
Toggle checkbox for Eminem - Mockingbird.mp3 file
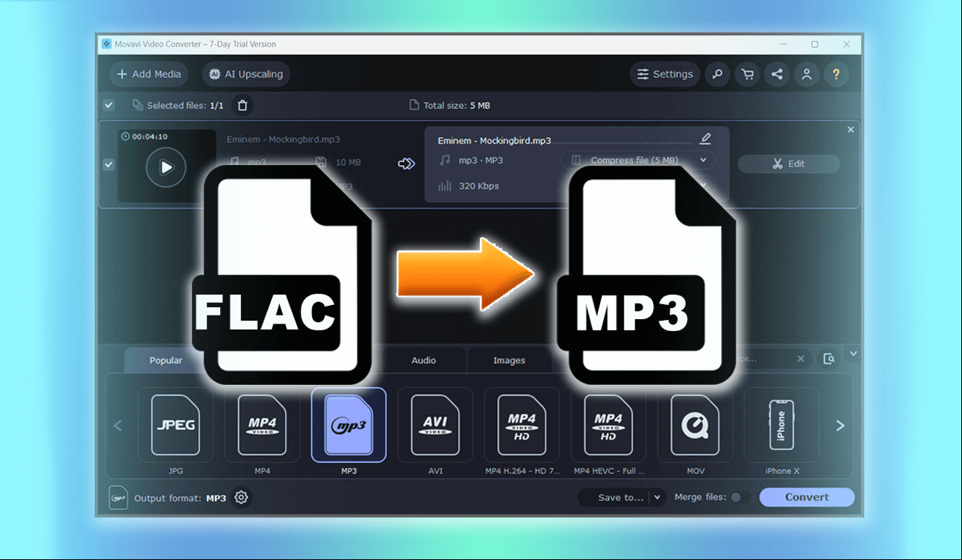coord(109,164)
